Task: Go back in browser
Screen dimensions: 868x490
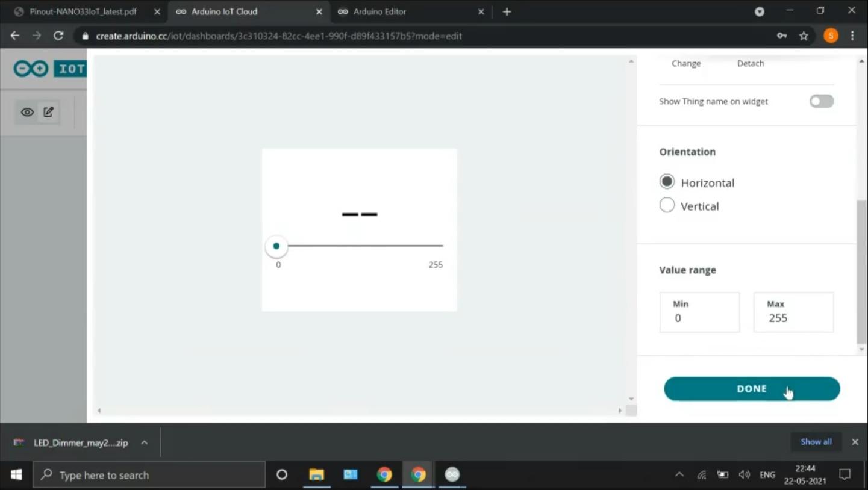Action: [x=15, y=36]
